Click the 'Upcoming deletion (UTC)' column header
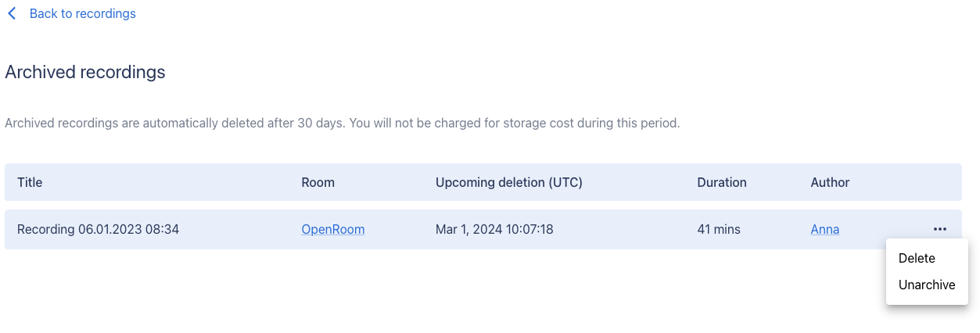The height and width of the screenshot is (333, 980). (x=508, y=182)
